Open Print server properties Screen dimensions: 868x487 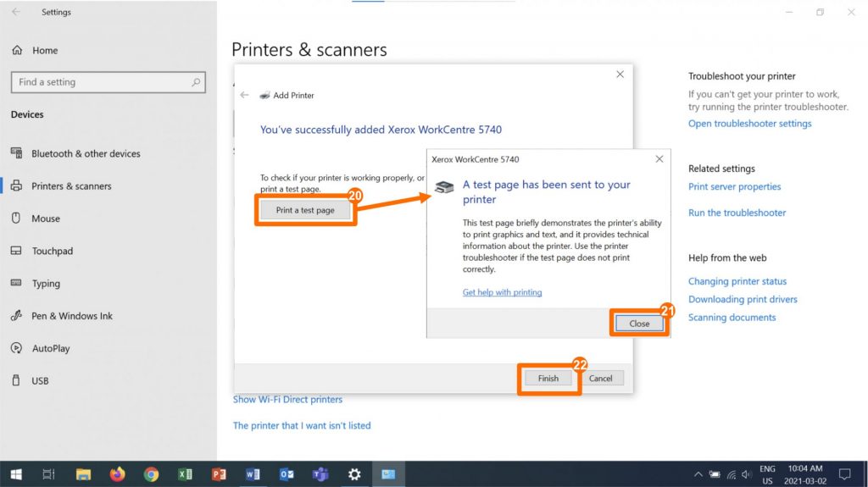(x=734, y=187)
